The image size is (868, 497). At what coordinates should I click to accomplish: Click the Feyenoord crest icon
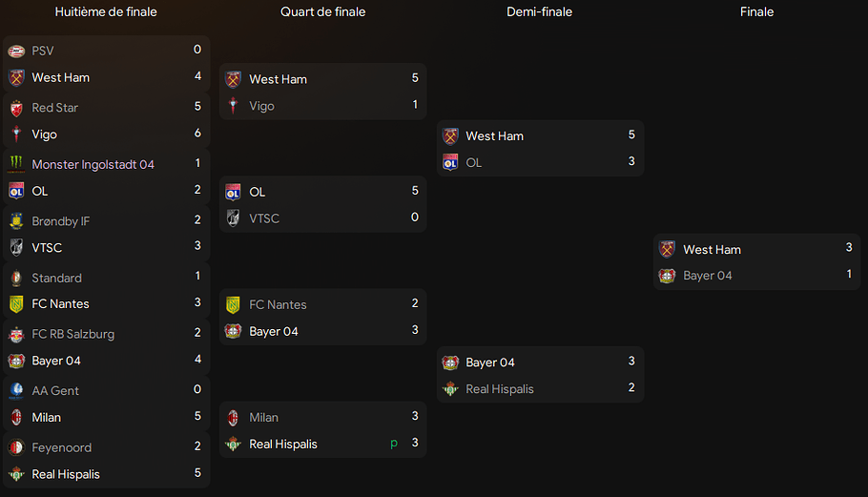pyautogui.click(x=16, y=447)
